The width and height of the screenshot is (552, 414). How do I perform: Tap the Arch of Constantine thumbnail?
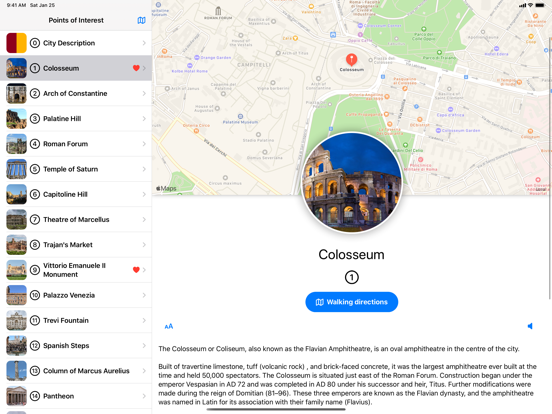tap(17, 93)
